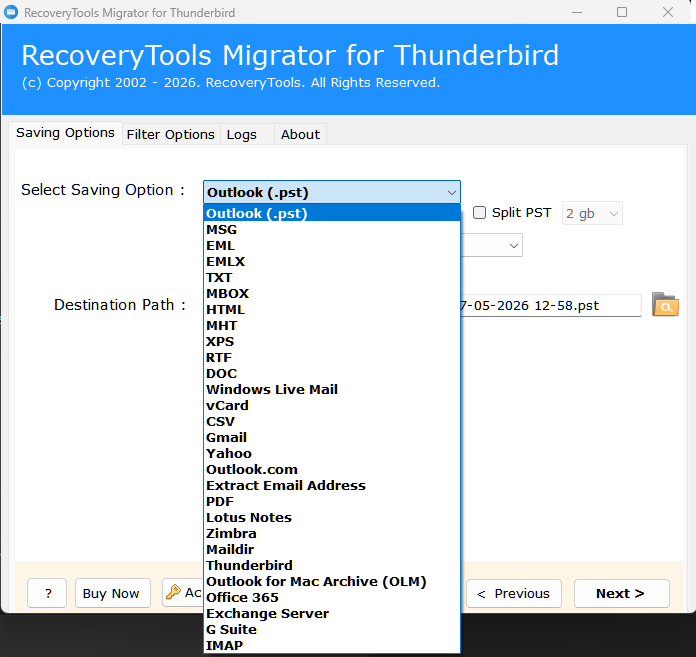Select TXT saving option
Screen dimensions: 696x657
click(332, 277)
